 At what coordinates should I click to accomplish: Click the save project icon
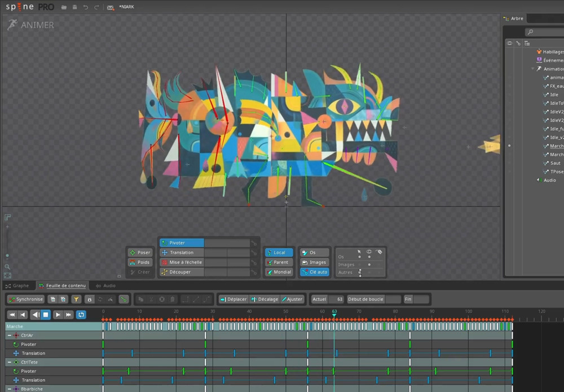pos(75,7)
